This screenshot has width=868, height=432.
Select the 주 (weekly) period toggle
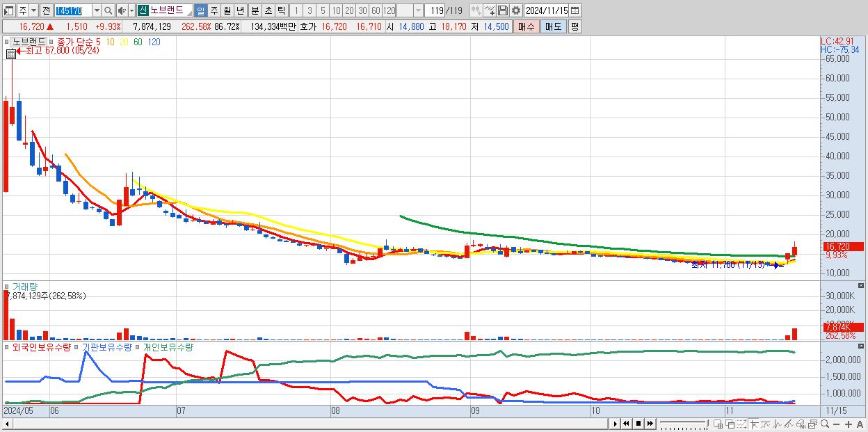tap(214, 10)
